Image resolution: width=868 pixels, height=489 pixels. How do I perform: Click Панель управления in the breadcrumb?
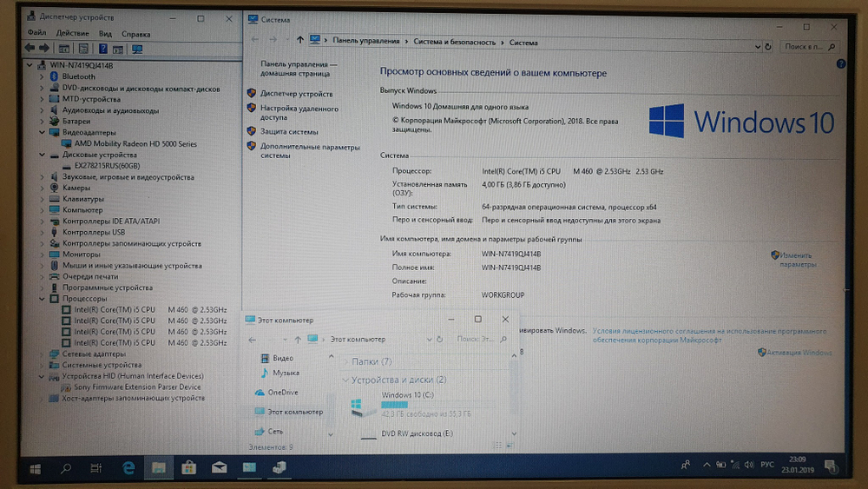(x=366, y=41)
